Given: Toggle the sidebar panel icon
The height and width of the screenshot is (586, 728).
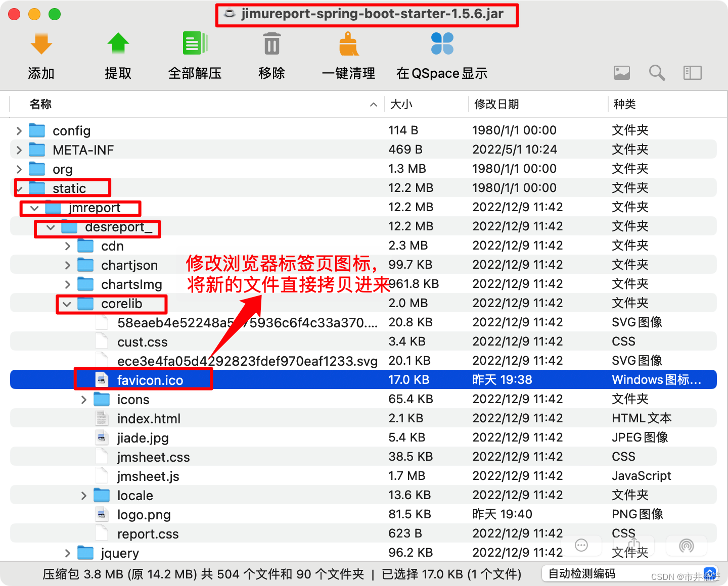Looking at the screenshot, I should [x=693, y=73].
